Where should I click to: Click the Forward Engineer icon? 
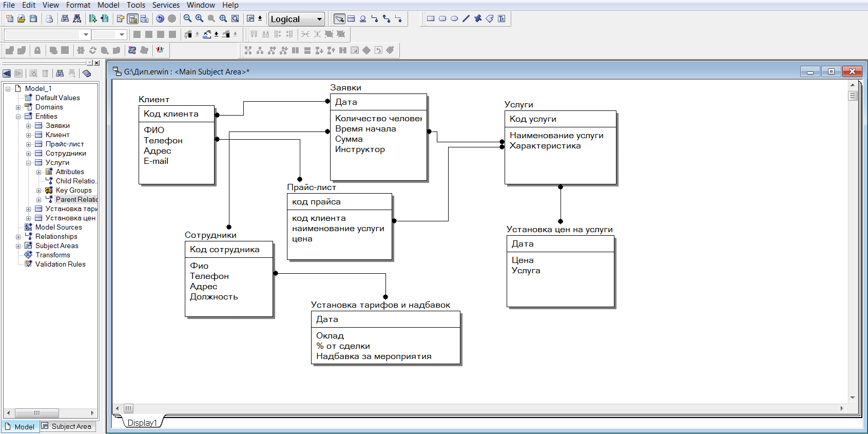[93, 19]
